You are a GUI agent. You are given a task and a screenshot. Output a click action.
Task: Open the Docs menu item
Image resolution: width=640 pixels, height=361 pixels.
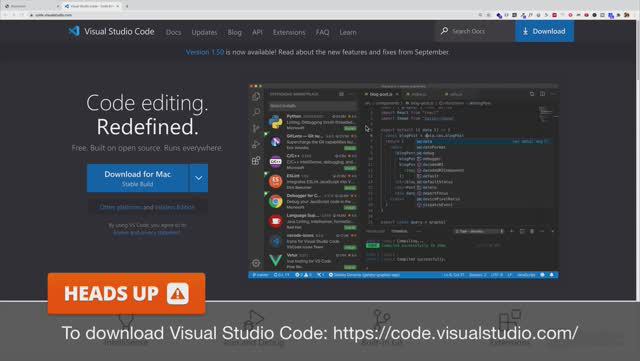pyautogui.click(x=173, y=32)
